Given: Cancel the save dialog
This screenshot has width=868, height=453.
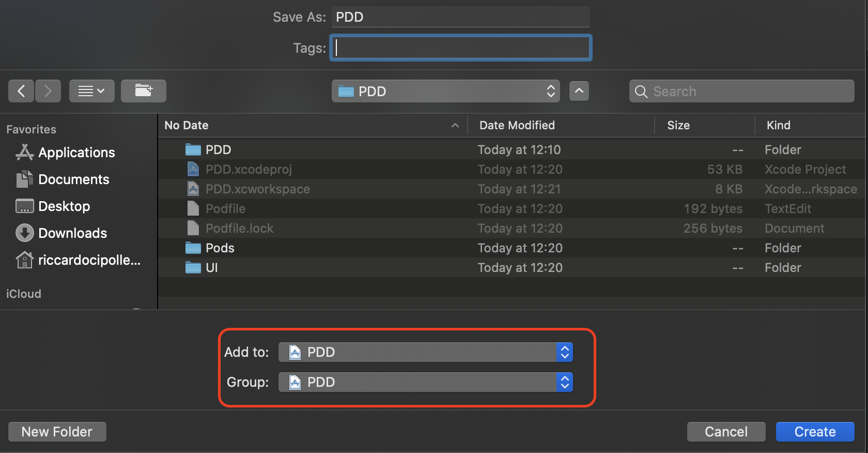Looking at the screenshot, I should (726, 432).
